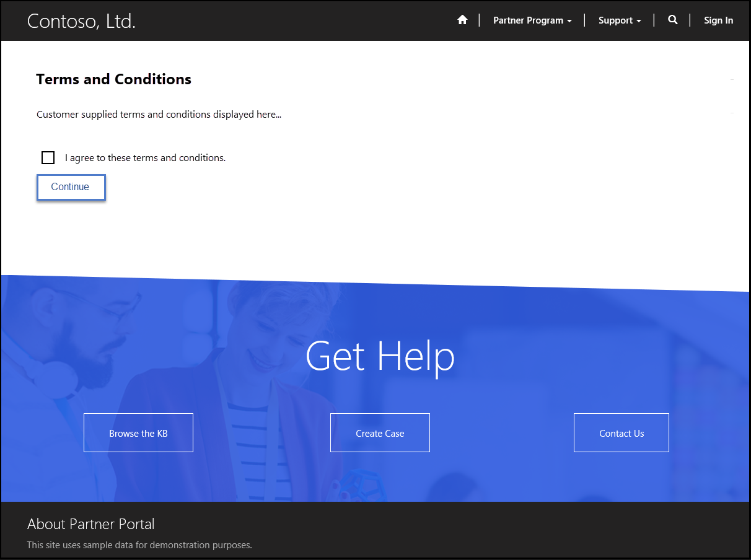The image size is (751, 560).
Task: Select the 'About Partner Portal' footer heading
Action: click(91, 524)
